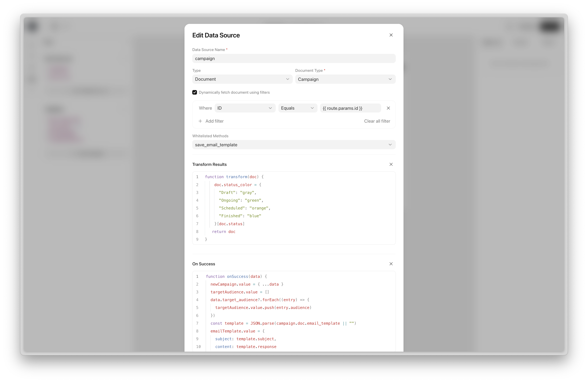Click the Data Source Name field

293,58
